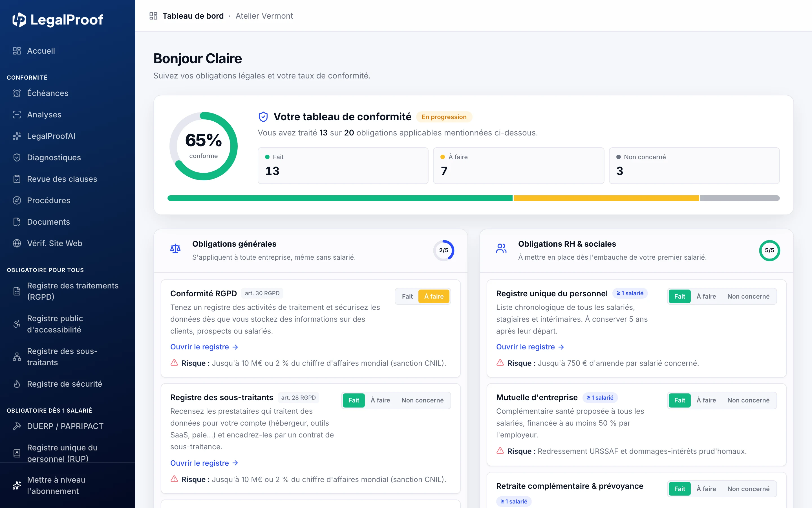Click the warning triangle in Registre unique du personnel risk
The image size is (812, 508).
pyautogui.click(x=500, y=363)
